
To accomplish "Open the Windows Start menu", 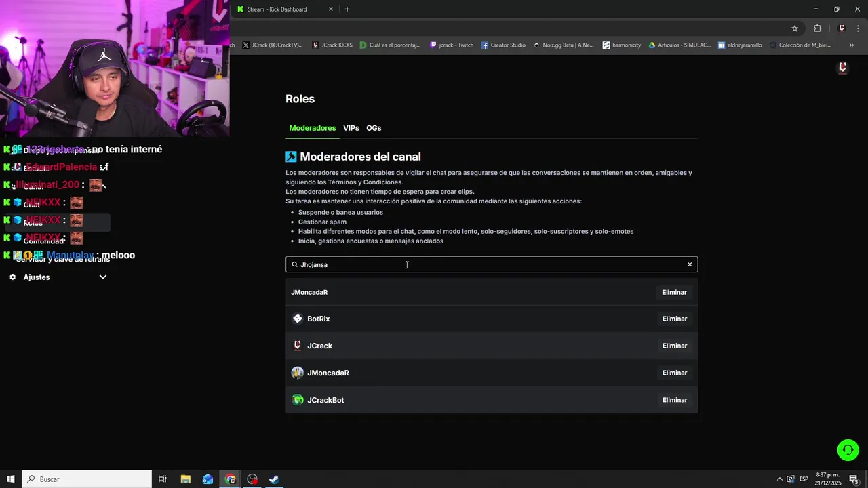I will [x=11, y=479].
